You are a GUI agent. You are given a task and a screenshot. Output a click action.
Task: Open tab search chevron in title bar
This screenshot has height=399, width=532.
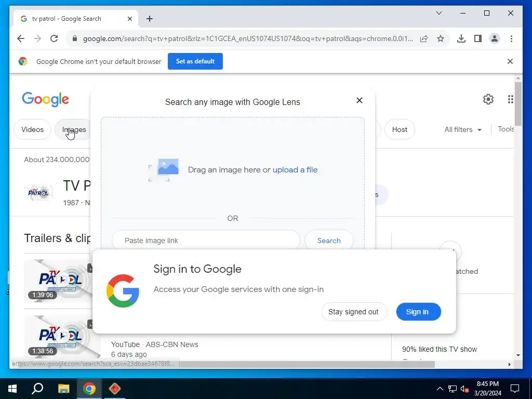tap(438, 13)
